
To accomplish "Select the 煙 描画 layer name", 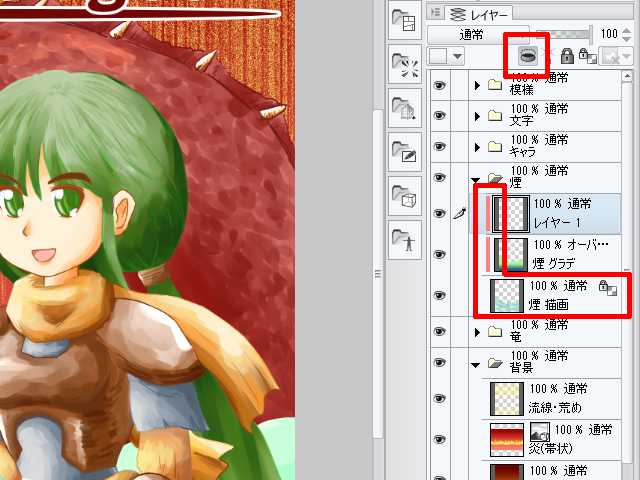I will click(549, 304).
